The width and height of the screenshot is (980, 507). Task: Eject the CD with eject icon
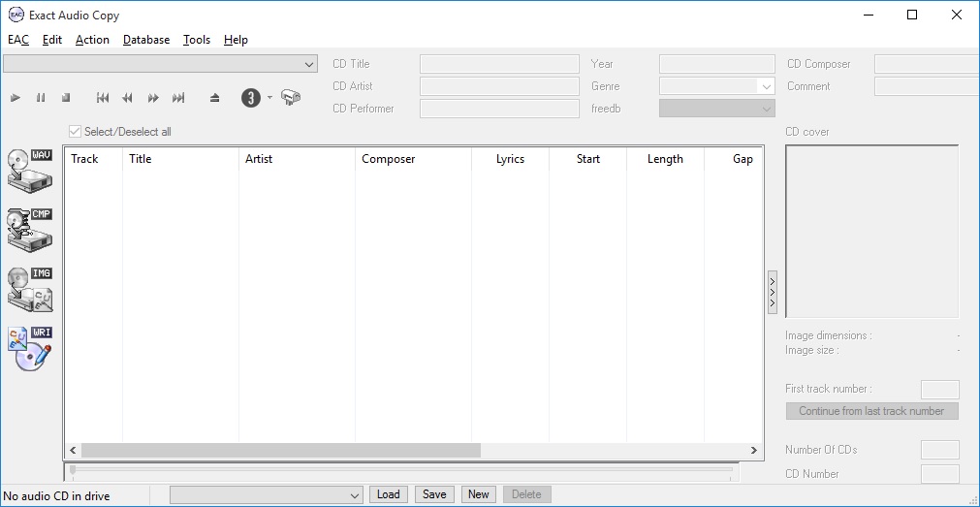(215, 98)
